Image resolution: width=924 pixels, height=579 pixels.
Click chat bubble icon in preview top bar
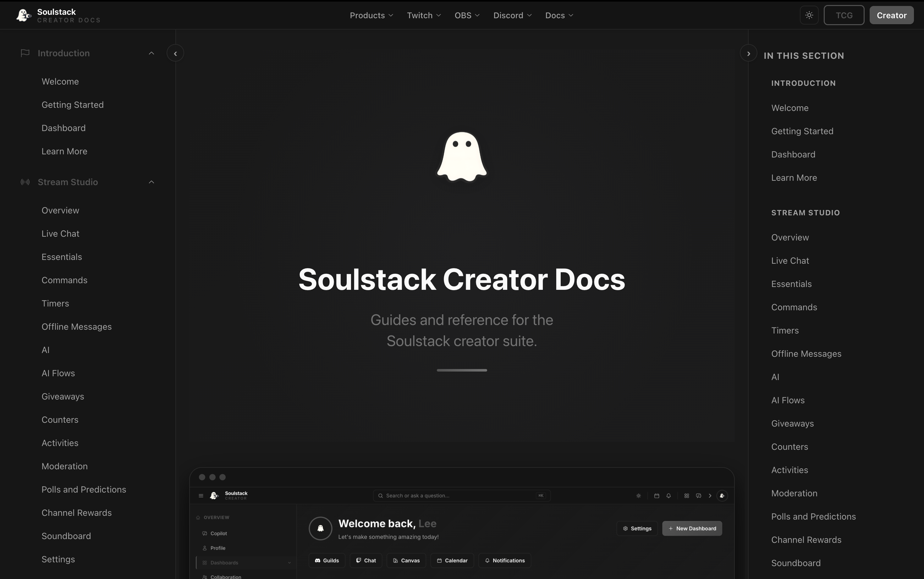[x=699, y=495]
